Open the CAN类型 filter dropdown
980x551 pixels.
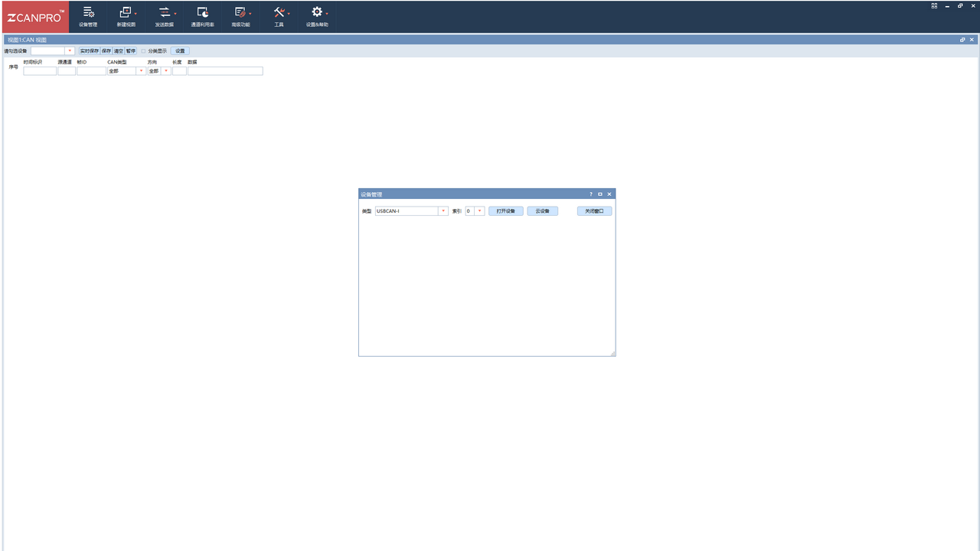(x=141, y=71)
